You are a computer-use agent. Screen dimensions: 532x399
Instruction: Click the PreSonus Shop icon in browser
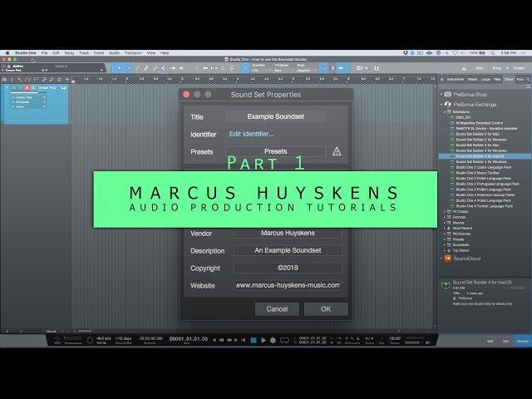click(448, 94)
